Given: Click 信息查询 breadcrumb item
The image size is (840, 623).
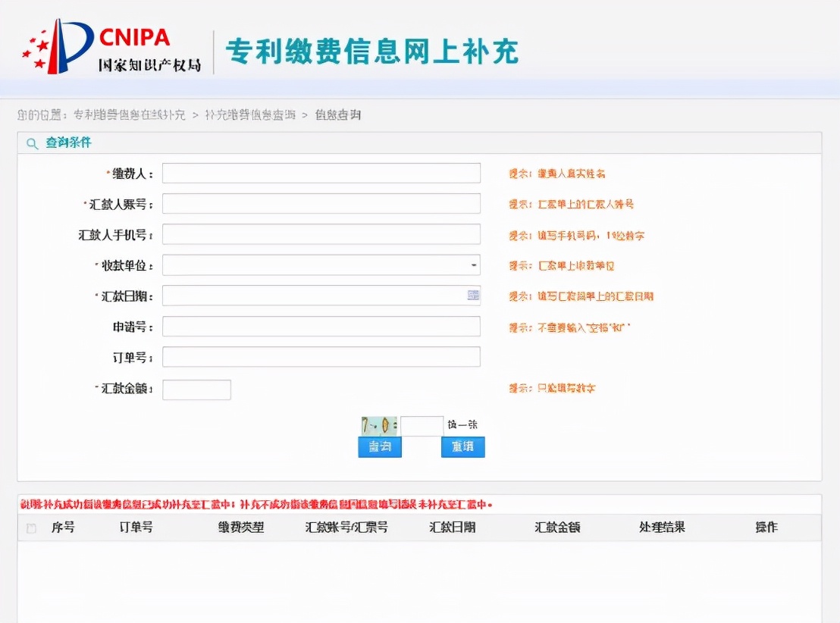Looking at the screenshot, I should pyautogui.click(x=338, y=114).
